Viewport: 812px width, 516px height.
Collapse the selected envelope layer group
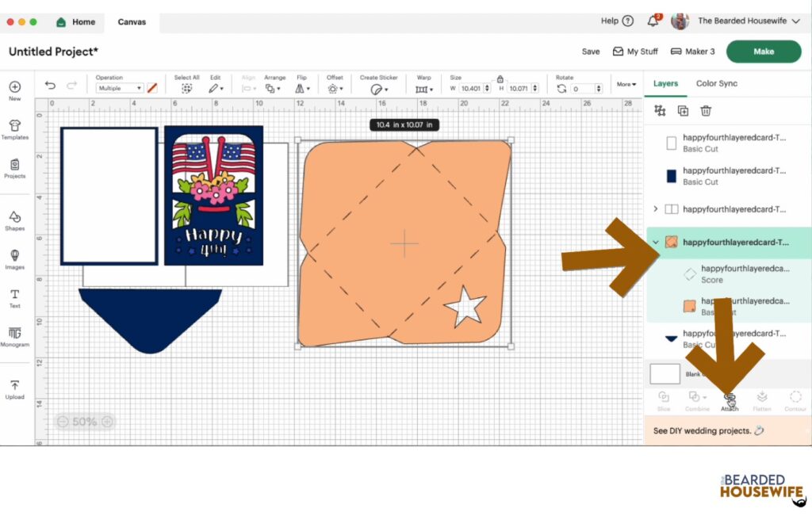tap(656, 243)
